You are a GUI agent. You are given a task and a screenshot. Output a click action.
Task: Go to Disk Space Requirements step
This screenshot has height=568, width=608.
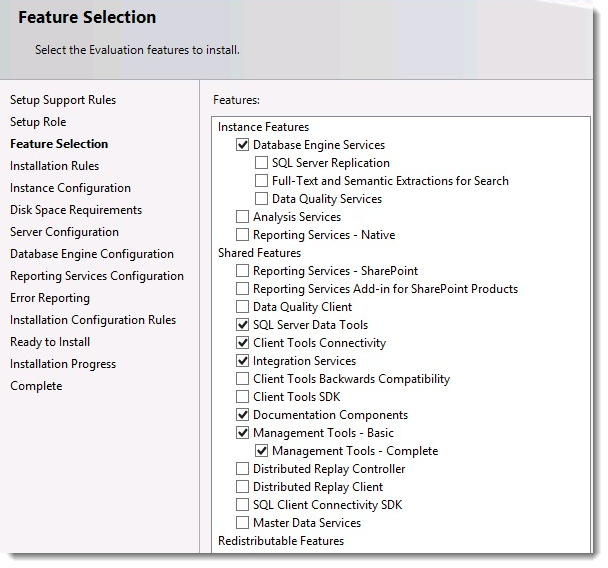(76, 210)
